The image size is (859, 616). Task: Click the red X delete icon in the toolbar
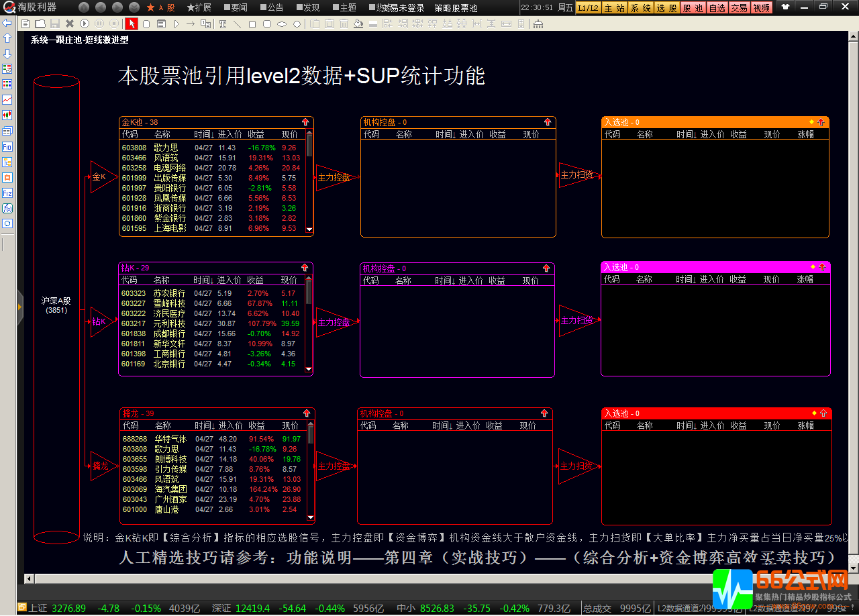coord(69,23)
